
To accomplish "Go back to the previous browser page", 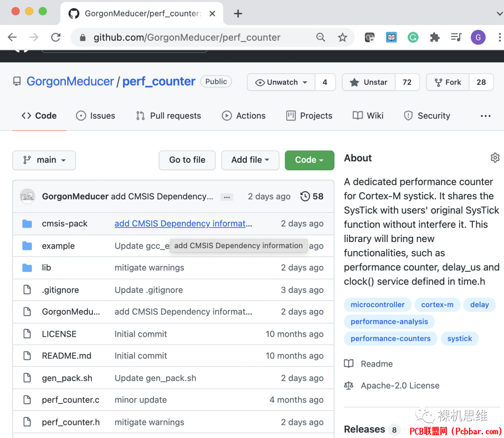I will tap(12, 37).
